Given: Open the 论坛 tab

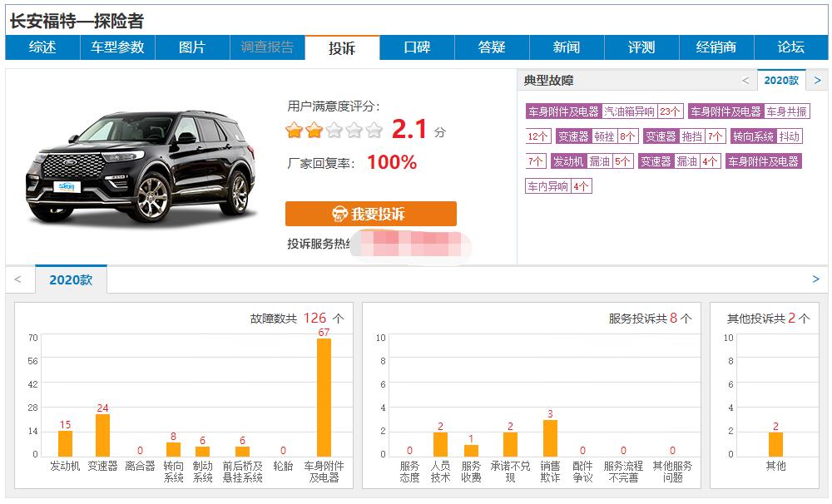Looking at the screenshot, I should (791, 47).
